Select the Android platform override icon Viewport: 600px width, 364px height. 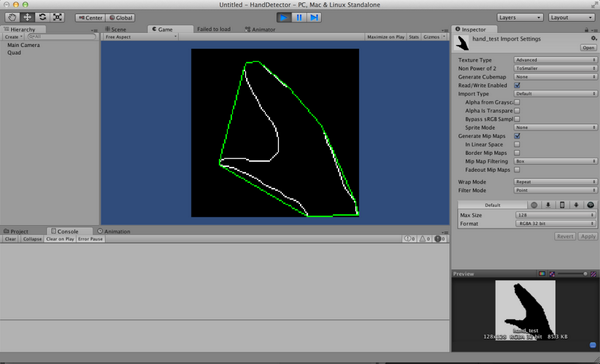[x=576, y=205]
